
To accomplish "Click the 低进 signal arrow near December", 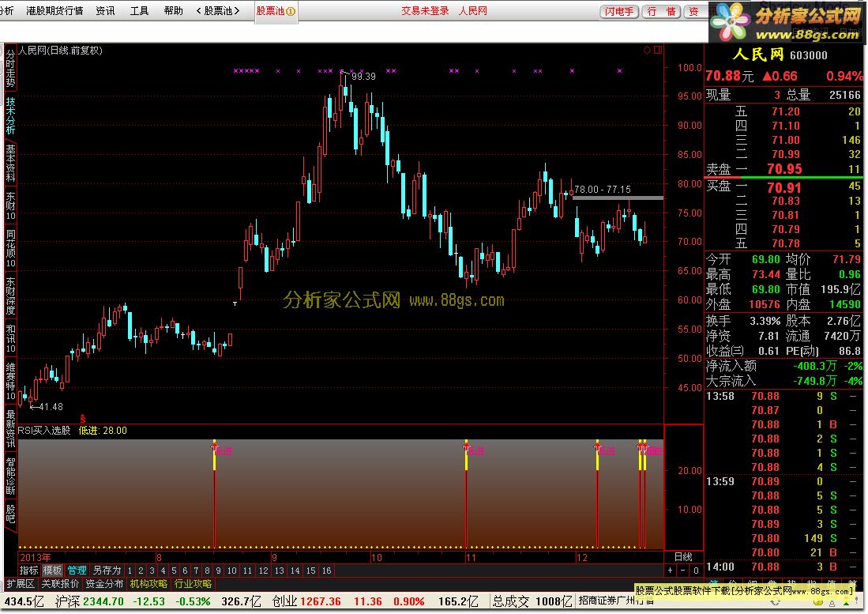I will tap(597, 446).
